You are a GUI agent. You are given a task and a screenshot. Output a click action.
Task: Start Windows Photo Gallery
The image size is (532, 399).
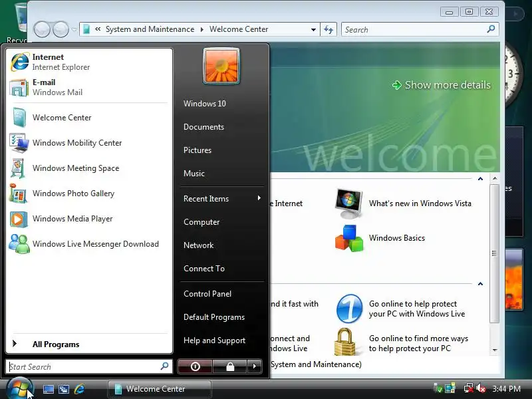click(x=89, y=194)
